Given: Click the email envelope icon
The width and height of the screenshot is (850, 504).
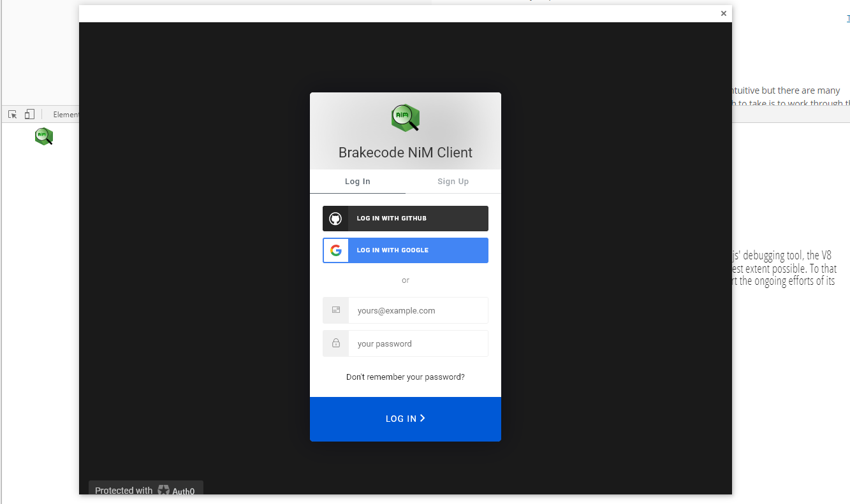Looking at the screenshot, I should [x=336, y=310].
